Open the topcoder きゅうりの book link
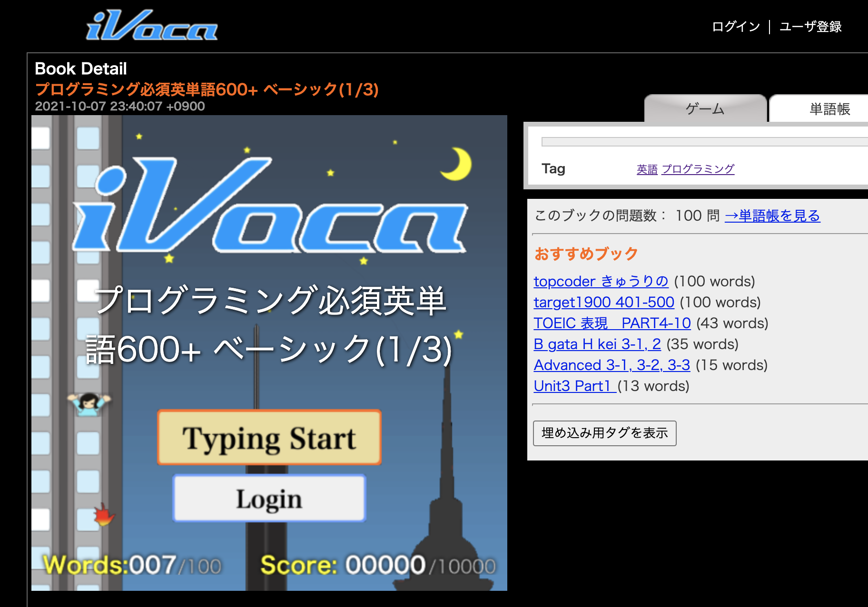Image resolution: width=868 pixels, height=607 pixels. pos(601,281)
